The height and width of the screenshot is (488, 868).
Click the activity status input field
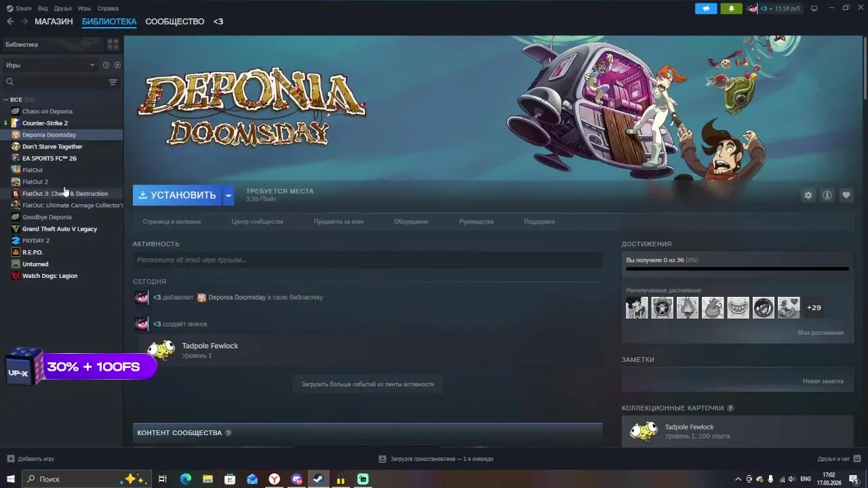(368, 260)
